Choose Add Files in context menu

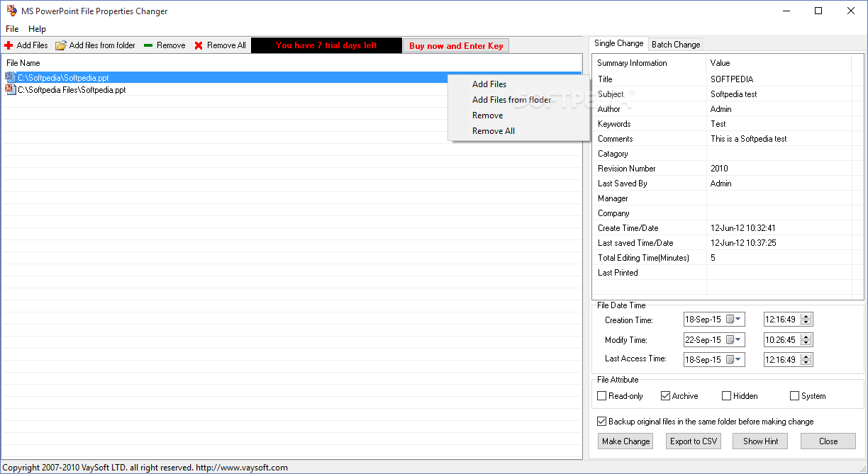click(519, 84)
